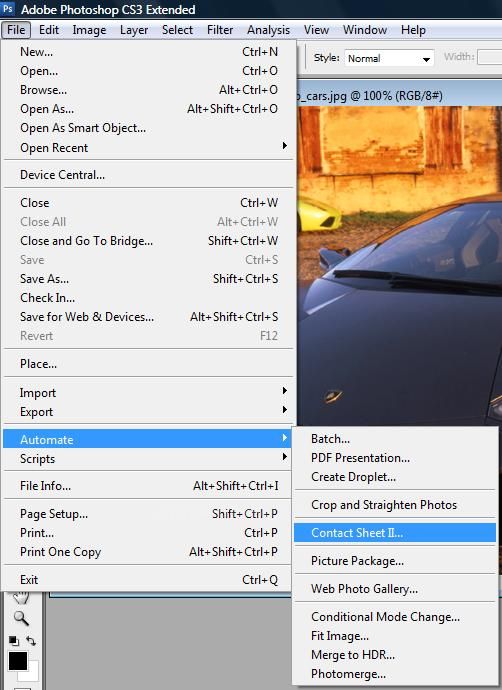Open the Edit menu
The width and height of the screenshot is (502, 690).
tap(49, 30)
